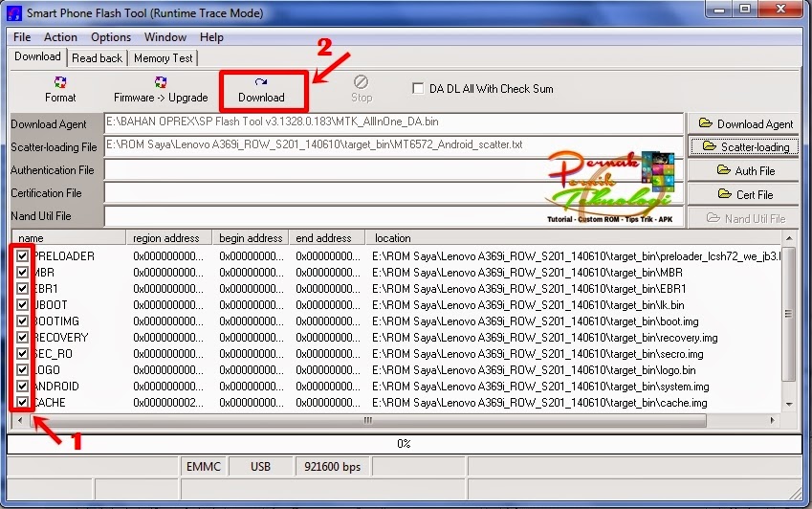Select the boot.img location path
The width and height of the screenshot is (812, 509).
536,321
